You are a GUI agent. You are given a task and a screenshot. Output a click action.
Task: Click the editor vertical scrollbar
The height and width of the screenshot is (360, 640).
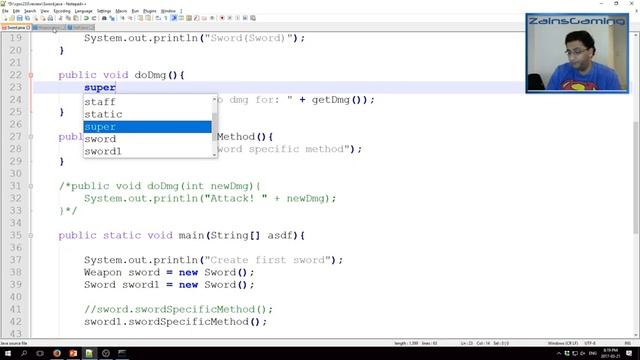tap(636, 185)
